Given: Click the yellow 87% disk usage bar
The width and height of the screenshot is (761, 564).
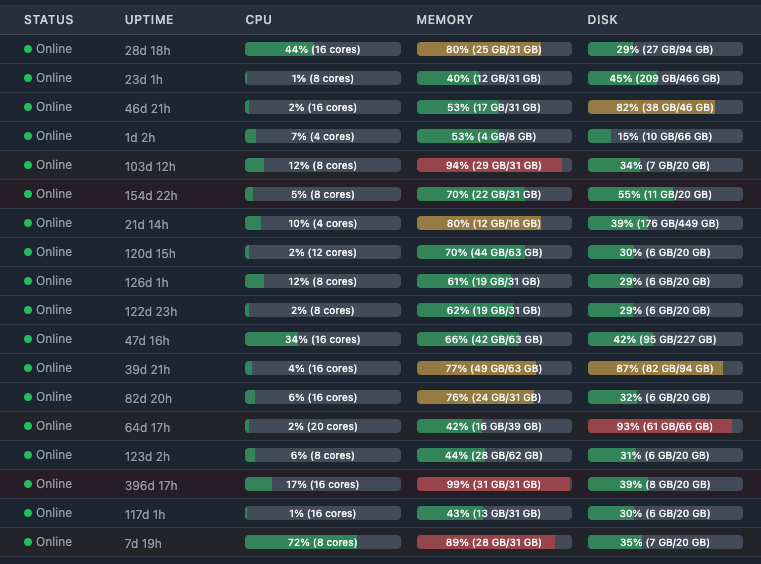Looking at the screenshot, I should click(x=665, y=369).
